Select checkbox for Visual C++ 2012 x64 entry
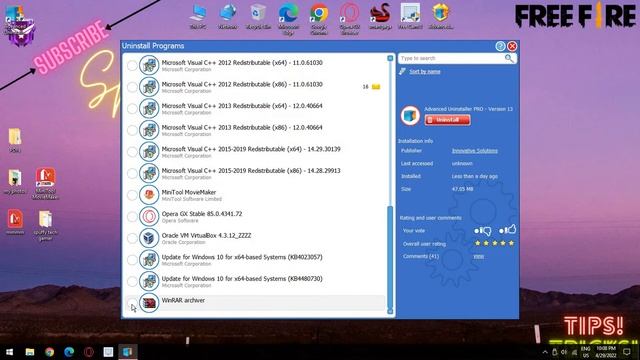The width and height of the screenshot is (640, 360). pyautogui.click(x=132, y=65)
